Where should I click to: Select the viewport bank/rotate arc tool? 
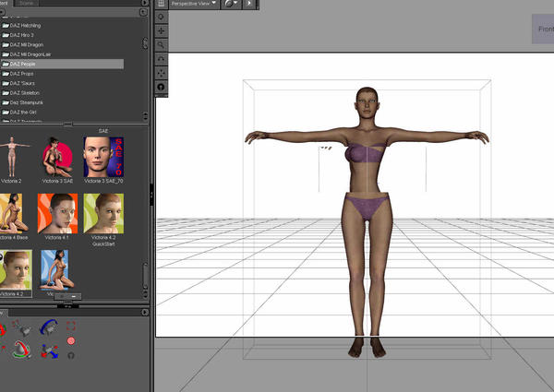point(161,59)
